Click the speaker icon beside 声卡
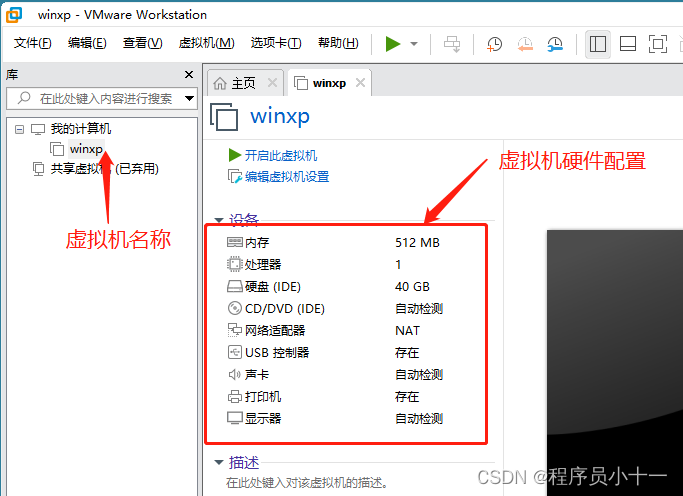683x496 pixels. point(234,374)
